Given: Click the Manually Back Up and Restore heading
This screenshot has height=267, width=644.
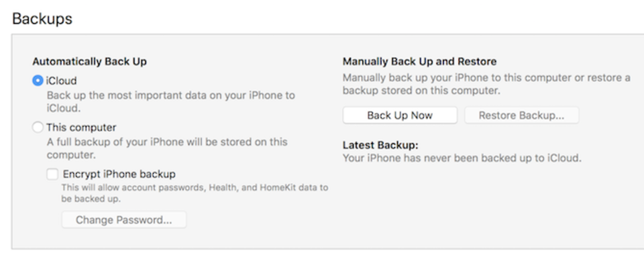Looking at the screenshot, I should click(x=420, y=62).
